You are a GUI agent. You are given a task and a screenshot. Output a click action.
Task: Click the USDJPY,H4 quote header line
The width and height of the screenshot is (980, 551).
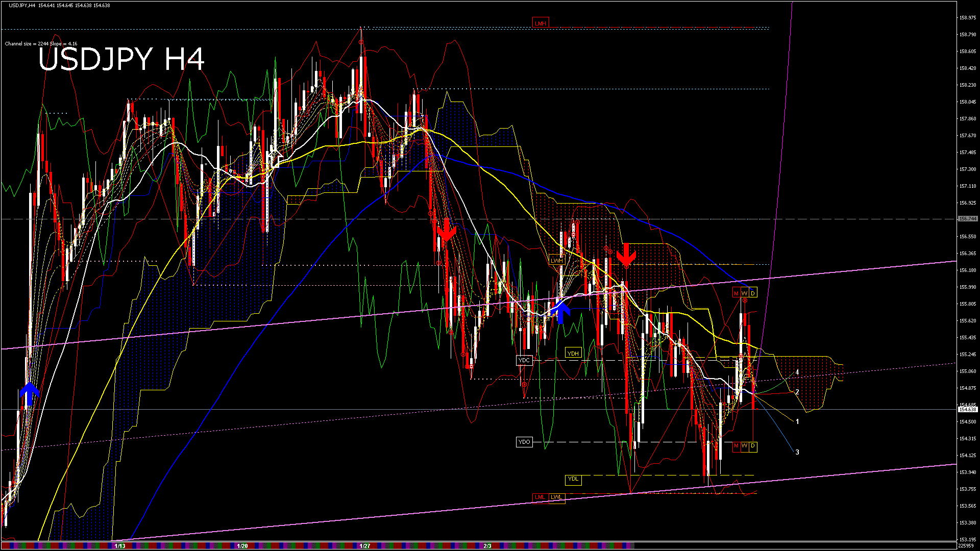[x=59, y=6]
